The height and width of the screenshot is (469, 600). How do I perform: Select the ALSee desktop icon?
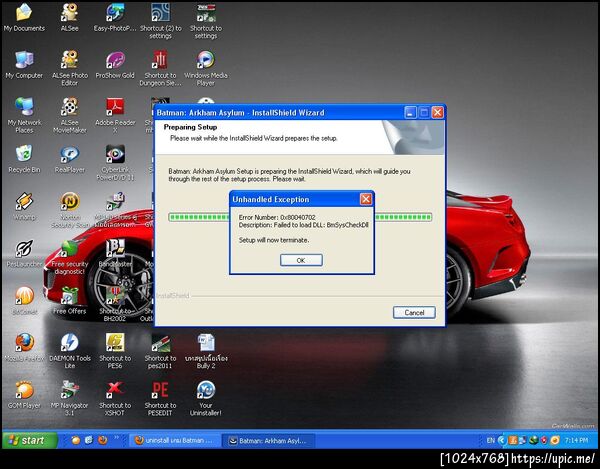tap(70, 17)
